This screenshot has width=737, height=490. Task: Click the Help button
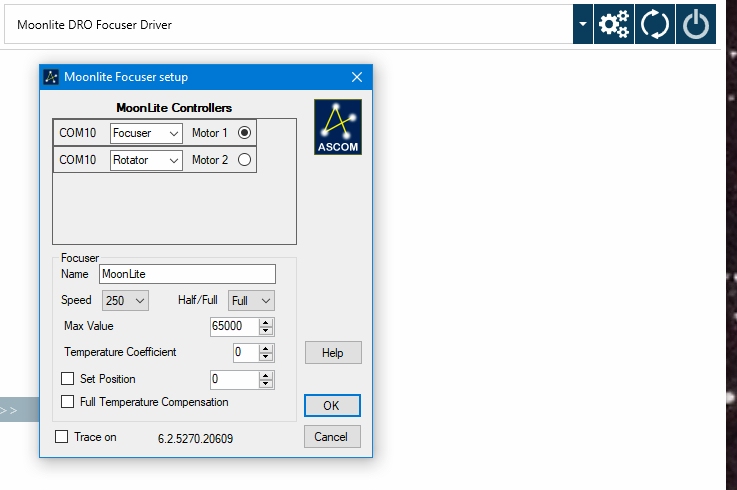coord(333,353)
